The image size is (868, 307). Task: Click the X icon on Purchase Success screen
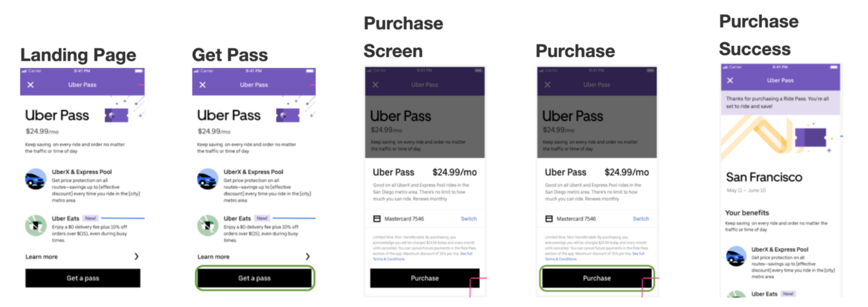(x=730, y=81)
